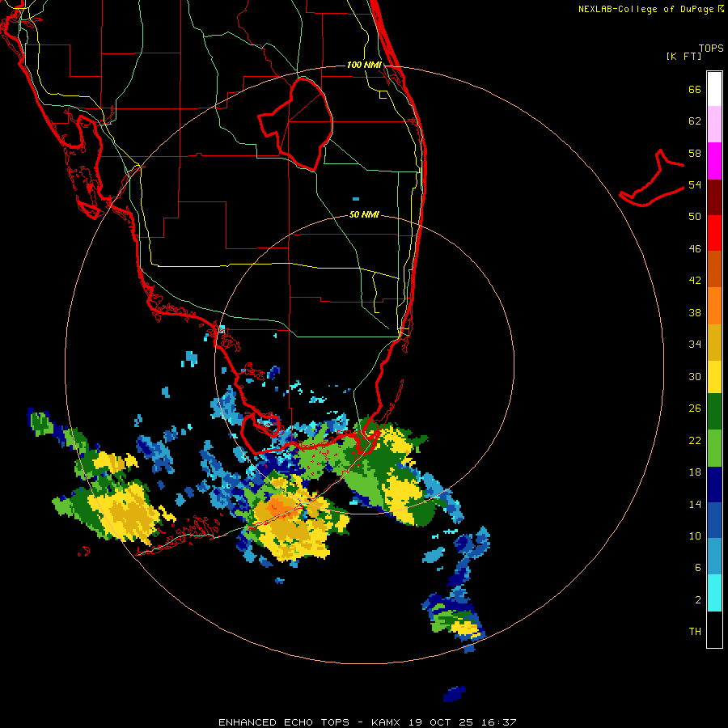Select the 26 legend value
728x728 pixels.
click(x=695, y=408)
